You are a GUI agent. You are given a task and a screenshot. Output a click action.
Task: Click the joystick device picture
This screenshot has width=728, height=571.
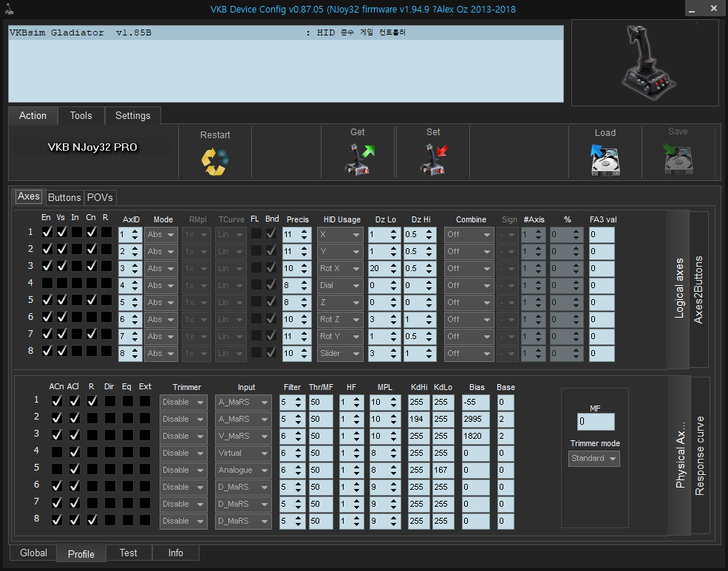[x=649, y=63]
